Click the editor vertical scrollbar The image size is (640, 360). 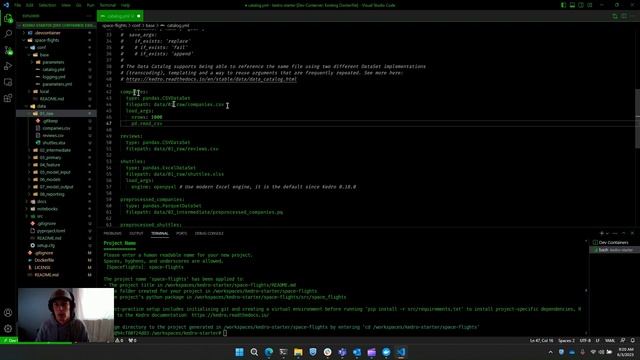pyautogui.click(x=637, y=118)
